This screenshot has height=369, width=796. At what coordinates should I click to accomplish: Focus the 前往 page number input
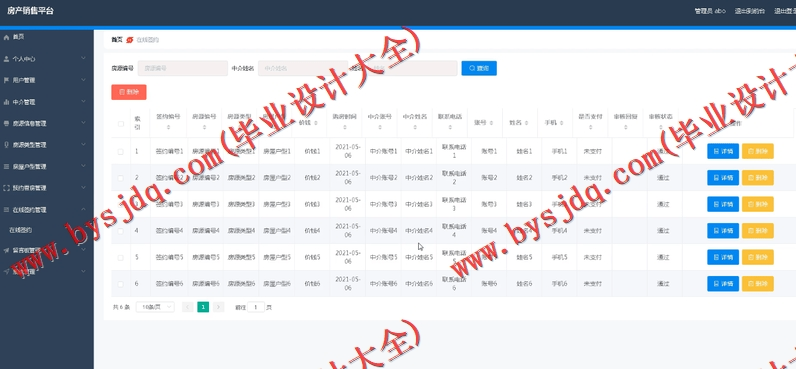256,307
